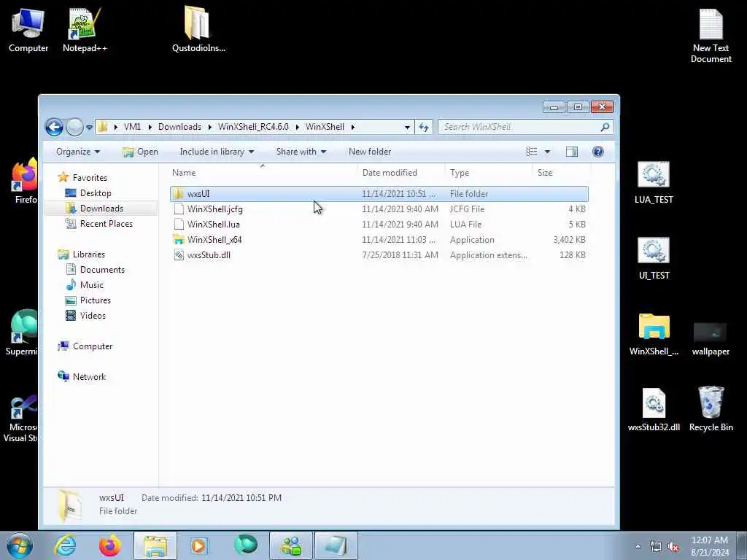Select Network in the navigation pane
The width and height of the screenshot is (747, 560).
pyautogui.click(x=89, y=377)
